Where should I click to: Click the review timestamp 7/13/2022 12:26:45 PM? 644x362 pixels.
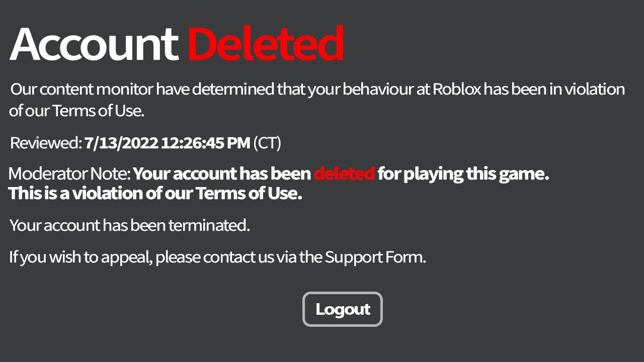pyautogui.click(x=167, y=143)
